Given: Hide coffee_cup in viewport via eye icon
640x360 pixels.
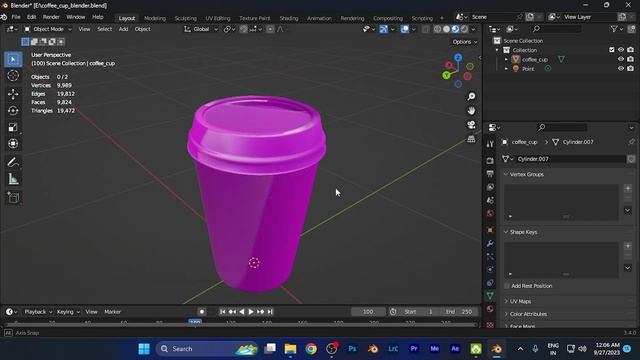Looking at the screenshot, I should pos(621,60).
